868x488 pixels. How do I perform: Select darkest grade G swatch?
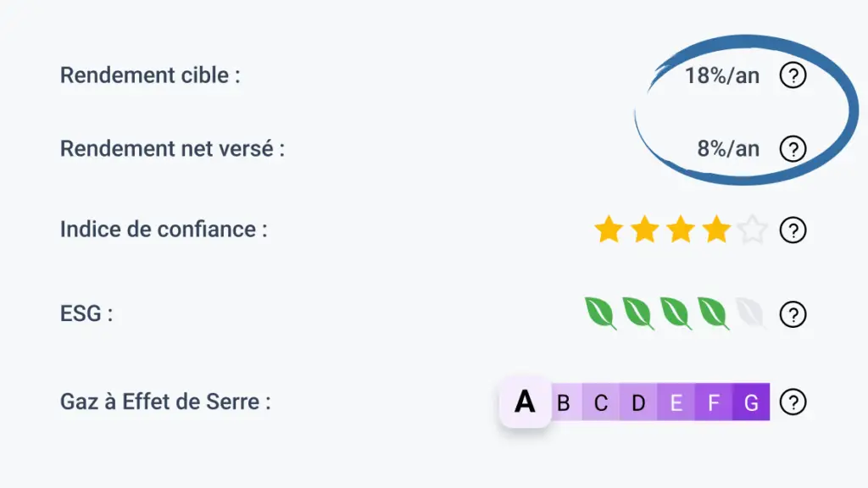tap(751, 402)
